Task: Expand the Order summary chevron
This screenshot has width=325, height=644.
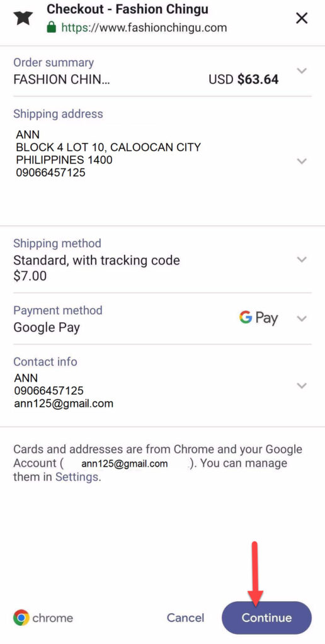Action: pos(302,70)
